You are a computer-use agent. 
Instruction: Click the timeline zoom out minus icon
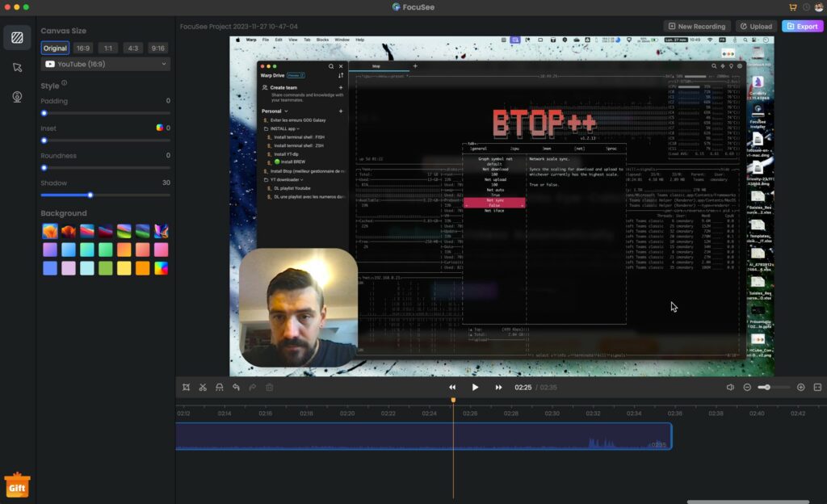click(x=747, y=388)
